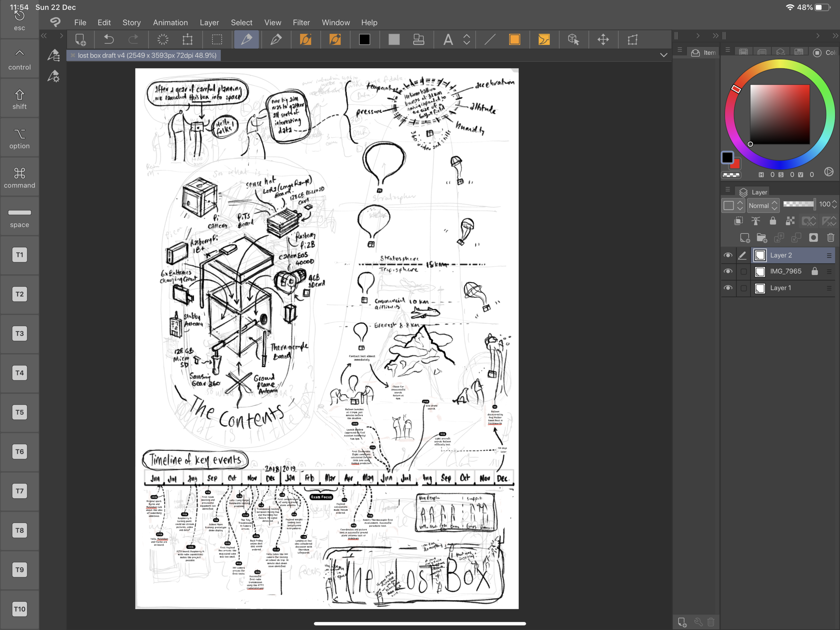This screenshot has height=630, width=840.
Task: Select the orange rectangle figure tool
Action: point(514,40)
